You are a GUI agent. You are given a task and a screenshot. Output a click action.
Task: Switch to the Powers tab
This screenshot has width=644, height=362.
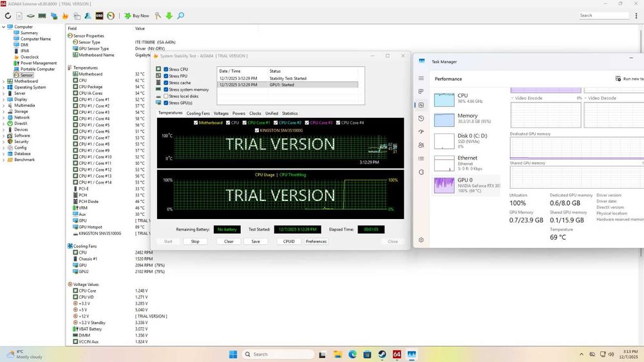click(239, 113)
